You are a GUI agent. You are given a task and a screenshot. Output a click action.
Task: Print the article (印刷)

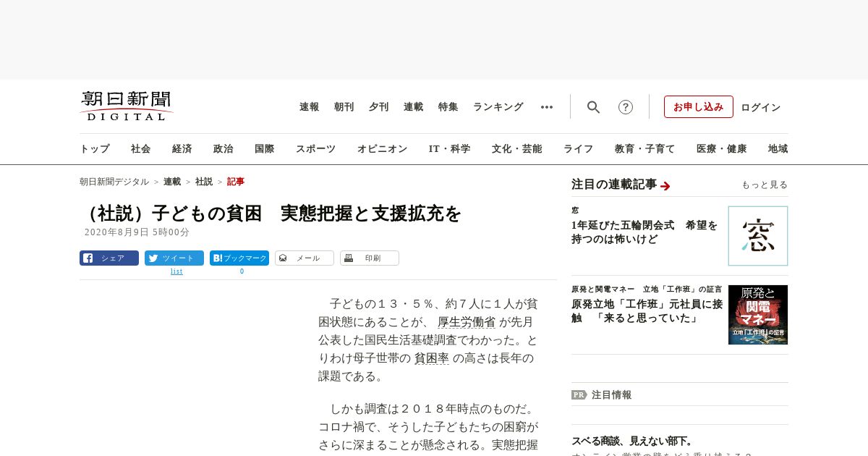click(370, 258)
